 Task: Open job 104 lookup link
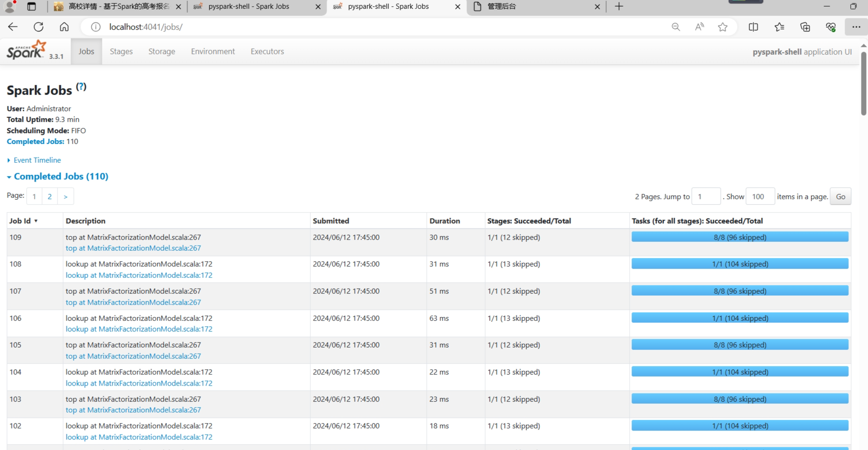[139, 383]
